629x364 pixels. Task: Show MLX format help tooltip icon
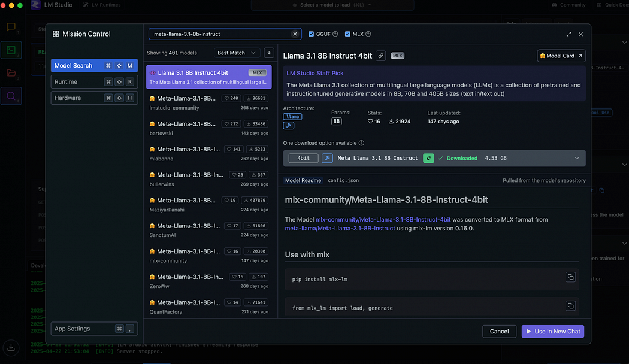point(368,34)
